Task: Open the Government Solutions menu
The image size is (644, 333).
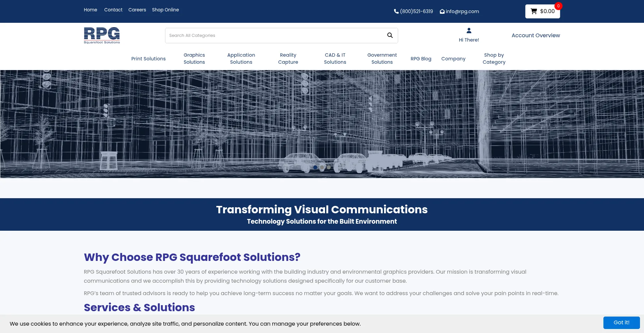Action: tap(382, 59)
